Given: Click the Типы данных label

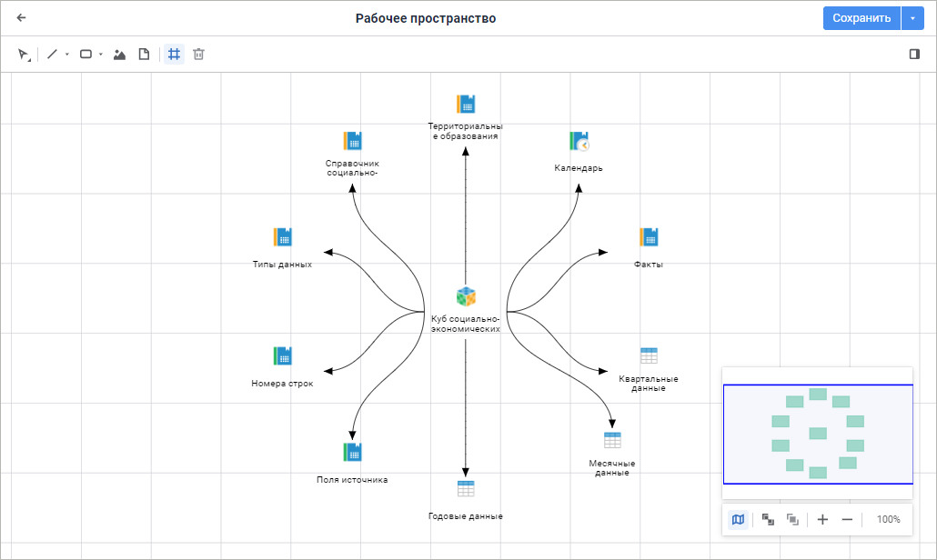Looking at the screenshot, I should coord(282,265).
